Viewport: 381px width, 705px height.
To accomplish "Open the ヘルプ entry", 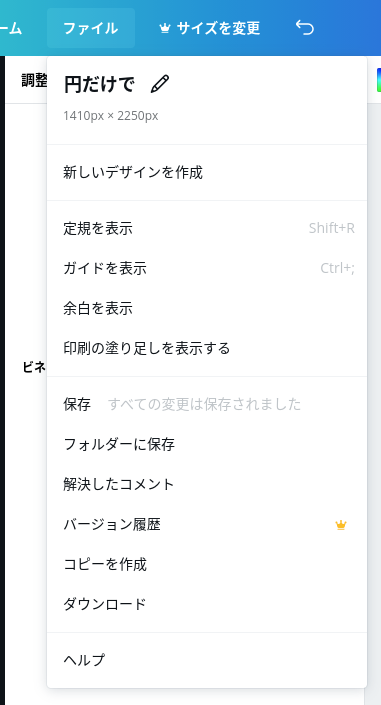I will (207, 660).
